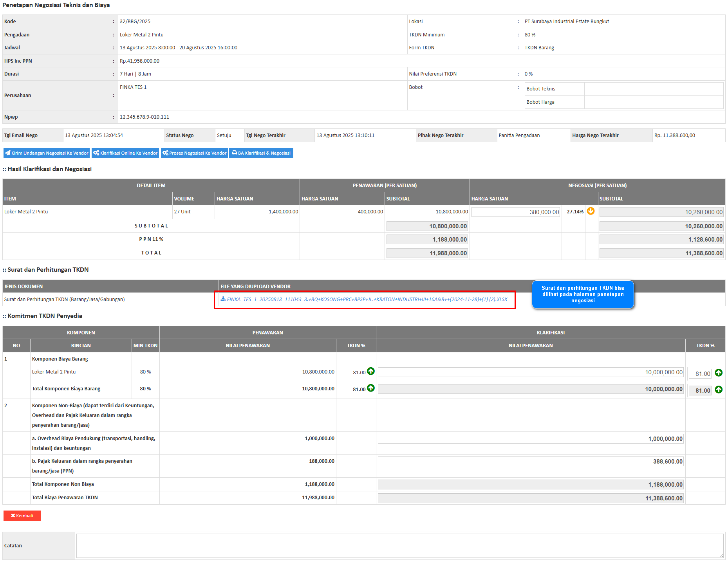The image size is (728, 563).
Task: Open Klarifikasi Online Ke Vendor
Action: [x=125, y=153]
